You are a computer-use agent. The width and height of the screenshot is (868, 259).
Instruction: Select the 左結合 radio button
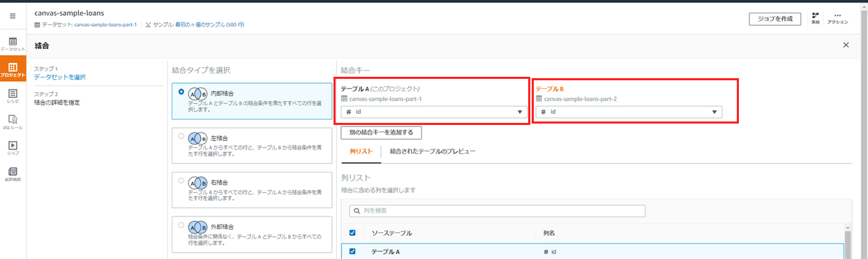pyautogui.click(x=181, y=136)
